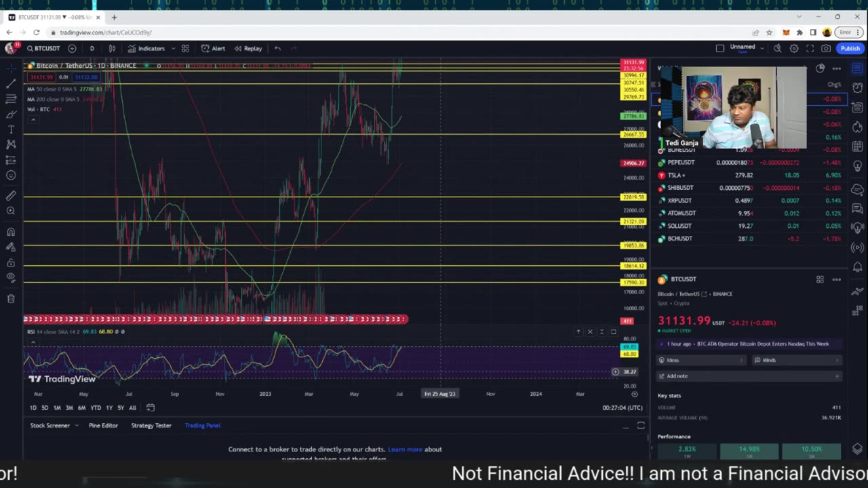Select the Text annotation tool
Screen dimensions: 868x488
(x=11, y=129)
